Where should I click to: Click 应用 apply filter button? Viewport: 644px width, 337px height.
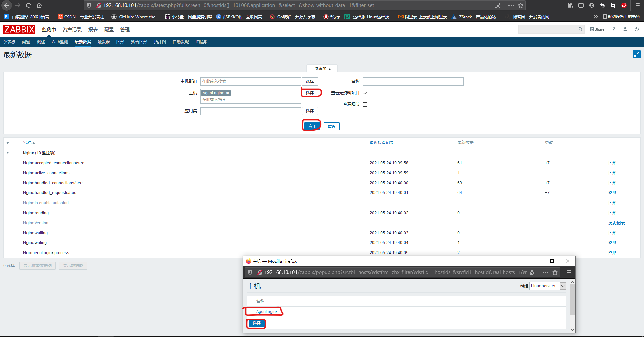pyautogui.click(x=312, y=126)
